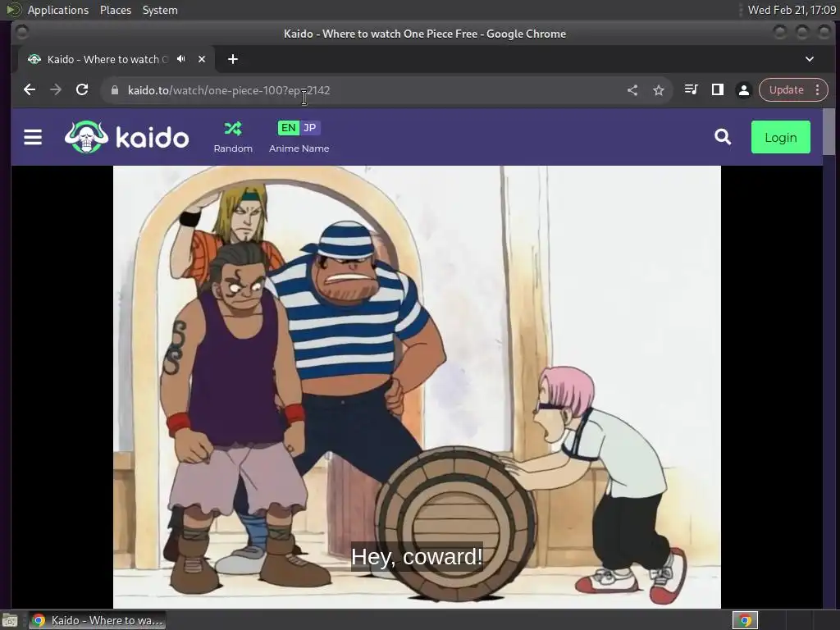The height and width of the screenshot is (630, 840).
Task: Open the Applications menu
Action: [x=58, y=10]
